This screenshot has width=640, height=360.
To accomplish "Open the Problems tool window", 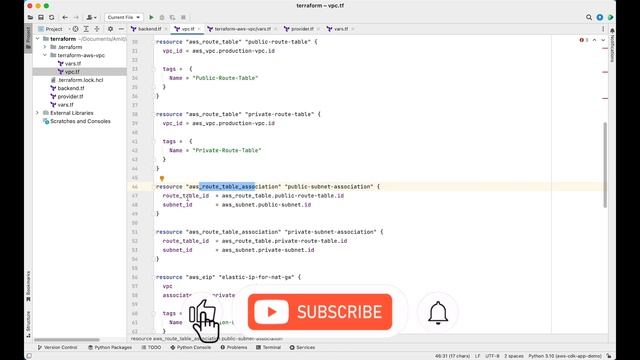I will [x=234, y=347].
